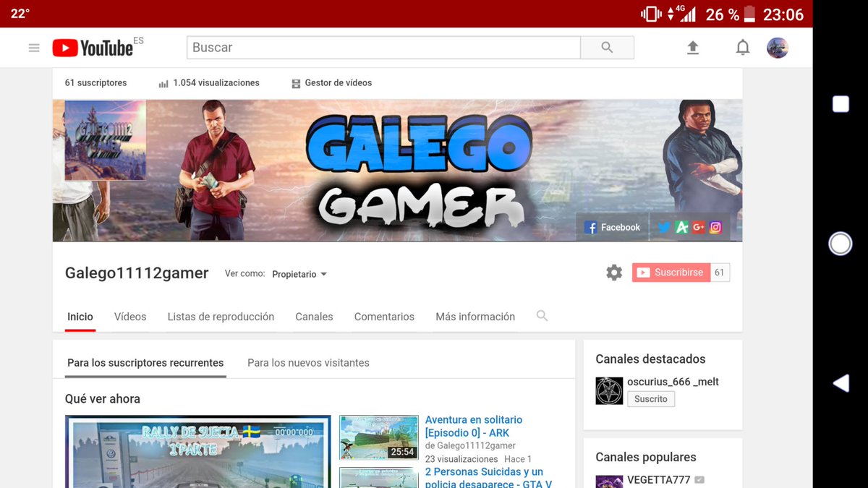The height and width of the screenshot is (488, 868).
Task: Tap Android recent apps square
Action: coord(841,104)
